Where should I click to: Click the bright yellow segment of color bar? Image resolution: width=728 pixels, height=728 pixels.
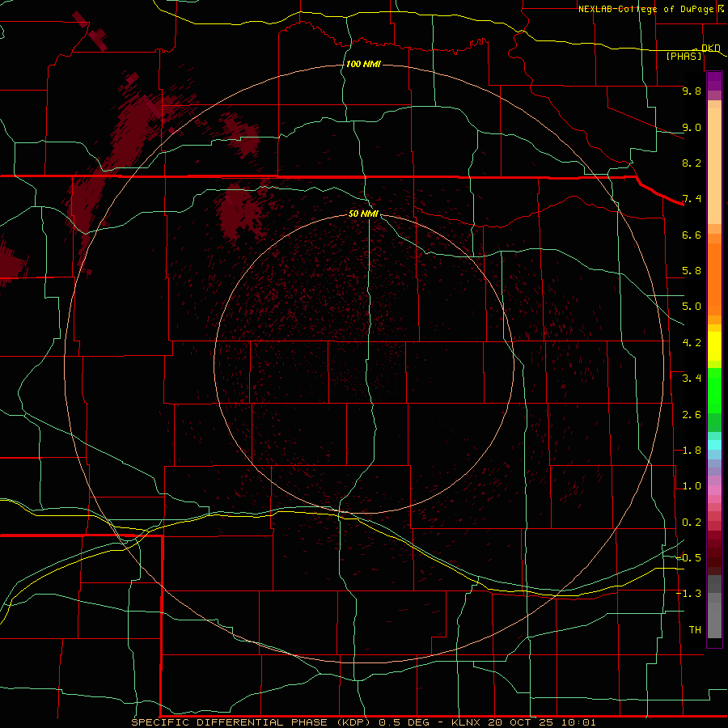[x=714, y=346]
